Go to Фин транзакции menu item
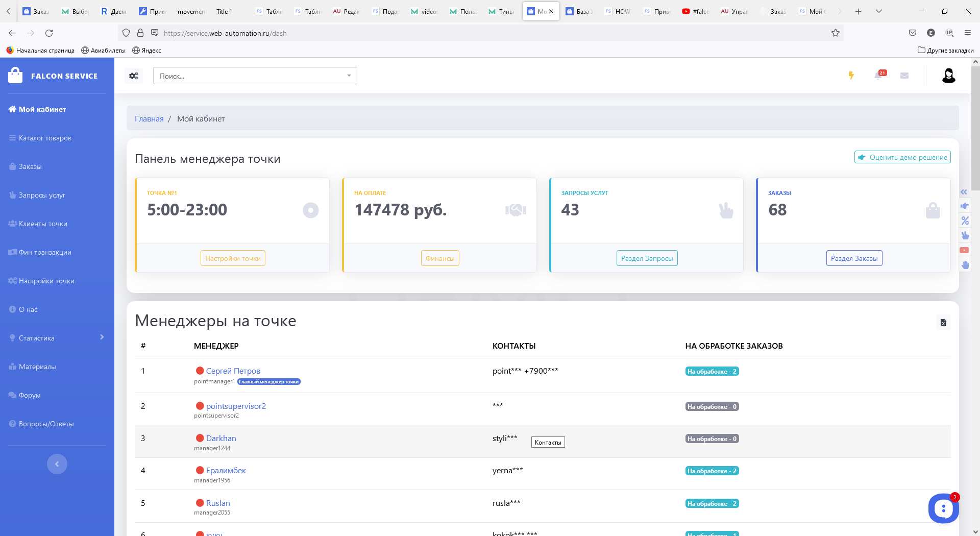 [x=45, y=252]
